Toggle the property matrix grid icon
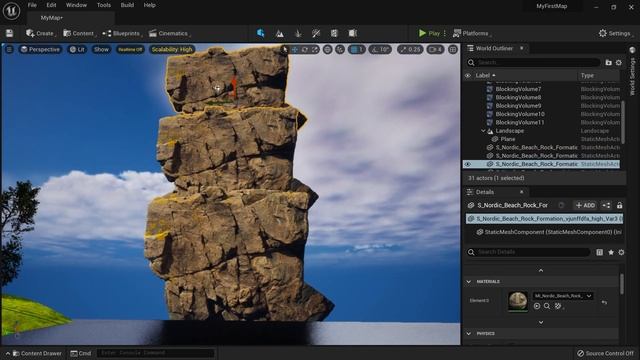The height and width of the screenshot is (360, 640). (599, 252)
